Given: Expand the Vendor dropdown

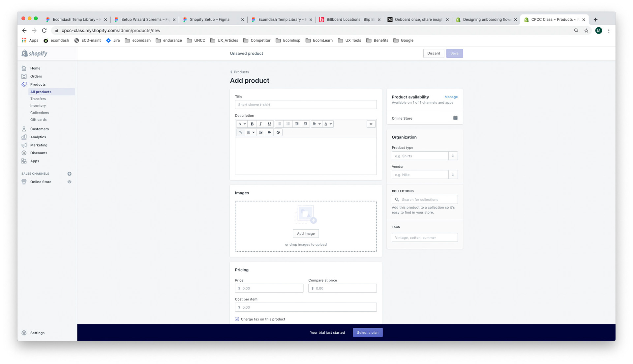Looking at the screenshot, I should click(x=453, y=175).
